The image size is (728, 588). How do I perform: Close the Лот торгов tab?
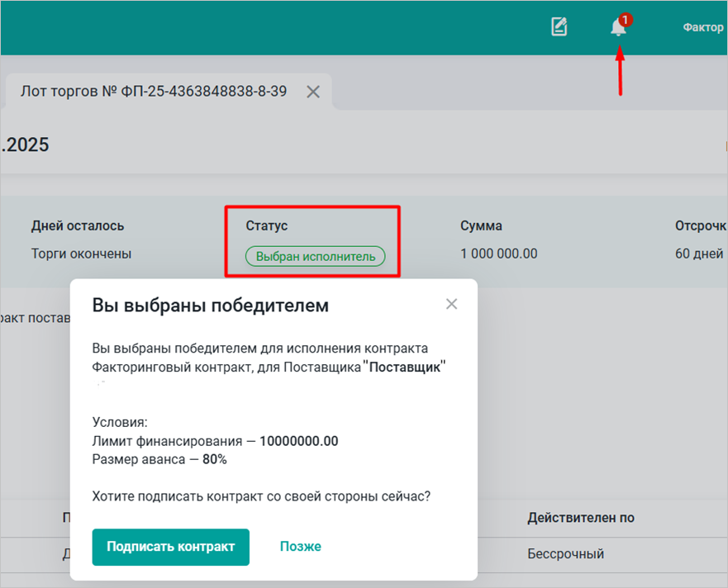pyautogui.click(x=313, y=92)
